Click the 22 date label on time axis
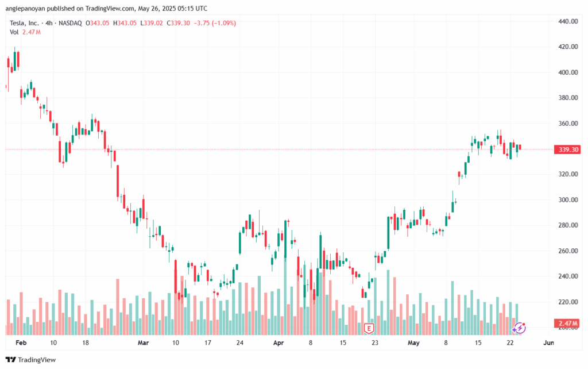The height and width of the screenshot is (369, 588). pyautogui.click(x=510, y=343)
